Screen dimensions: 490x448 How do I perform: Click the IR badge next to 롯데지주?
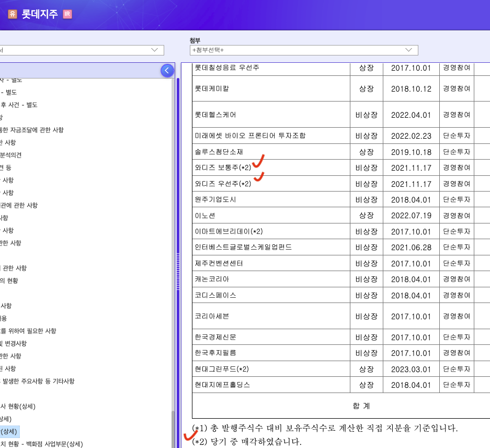click(67, 14)
